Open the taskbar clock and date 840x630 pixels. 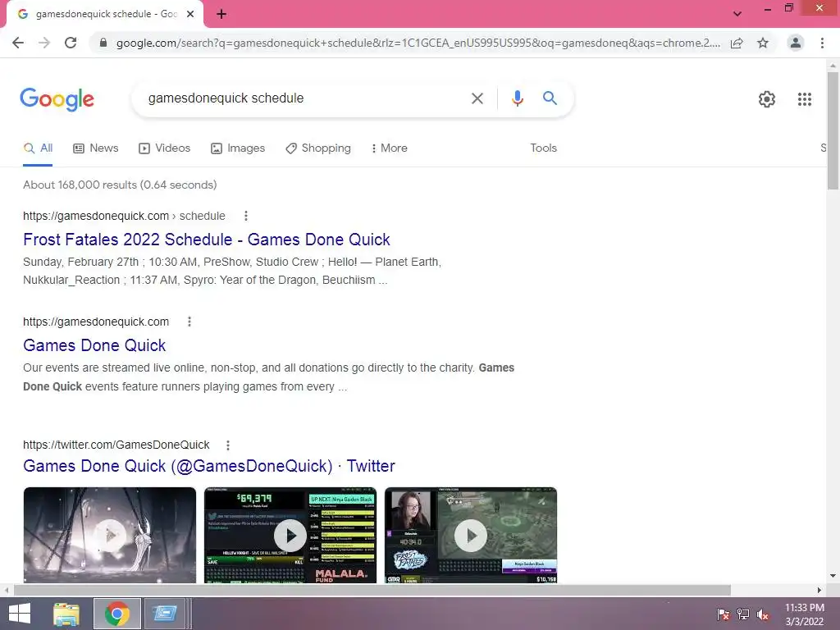(804, 614)
